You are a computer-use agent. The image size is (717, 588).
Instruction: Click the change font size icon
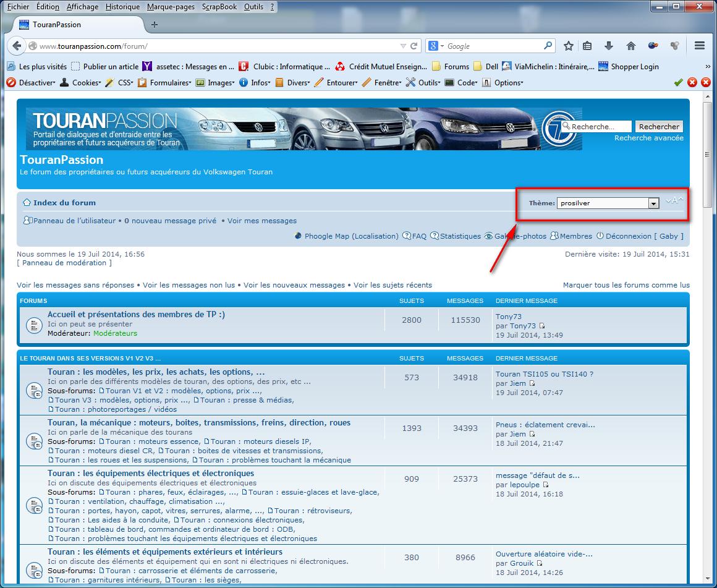674,201
